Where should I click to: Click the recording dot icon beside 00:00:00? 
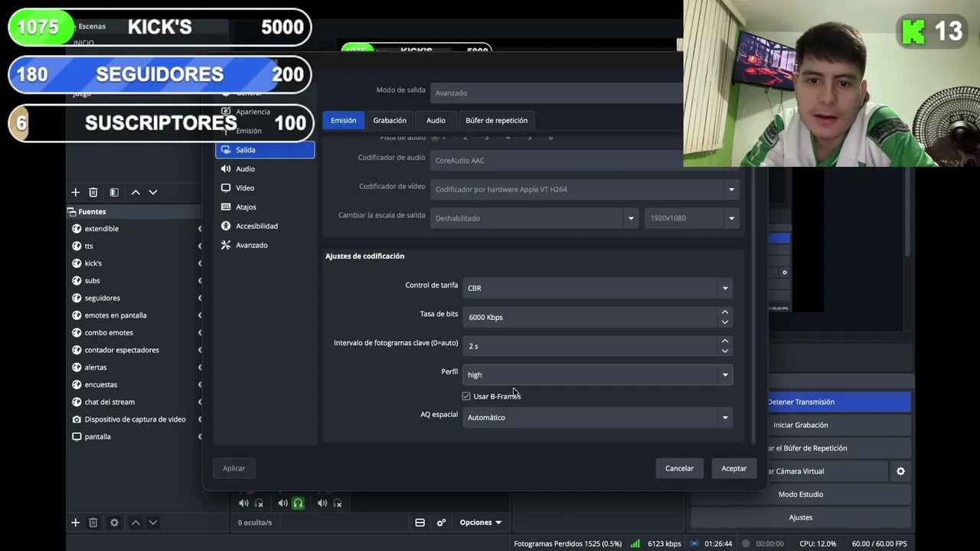pyautogui.click(x=746, y=544)
